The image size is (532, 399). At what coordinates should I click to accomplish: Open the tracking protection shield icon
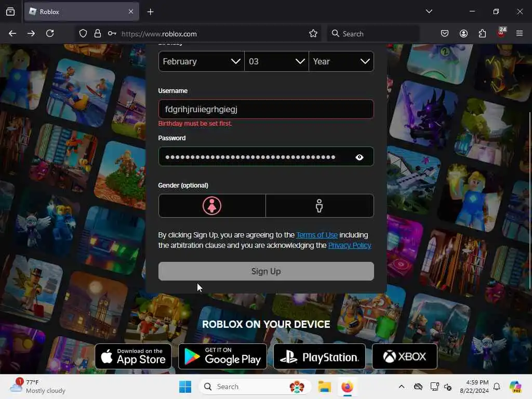[83, 33]
